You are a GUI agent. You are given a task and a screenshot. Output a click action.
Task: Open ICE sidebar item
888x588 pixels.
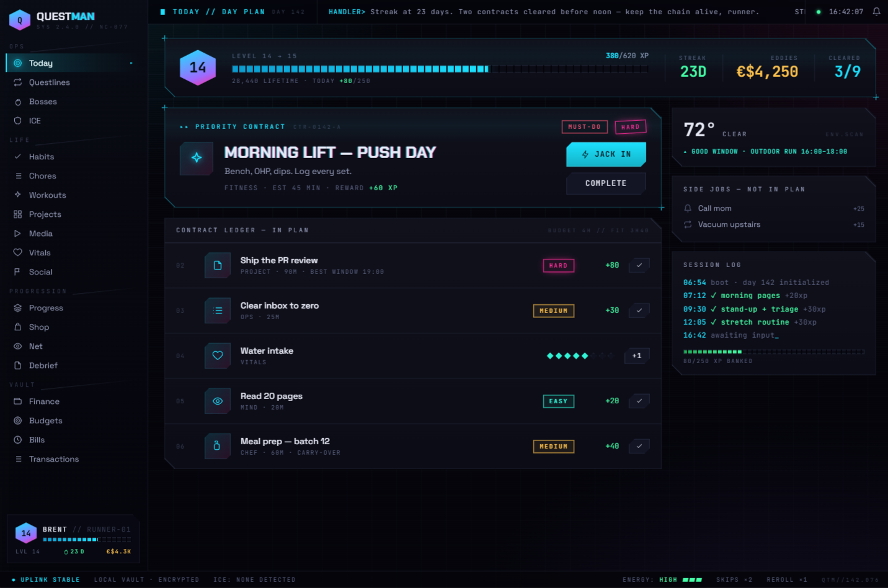74,121
